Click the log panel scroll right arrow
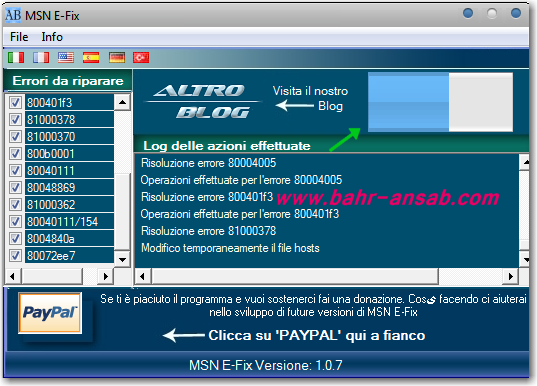537x386 pixels. [511, 276]
